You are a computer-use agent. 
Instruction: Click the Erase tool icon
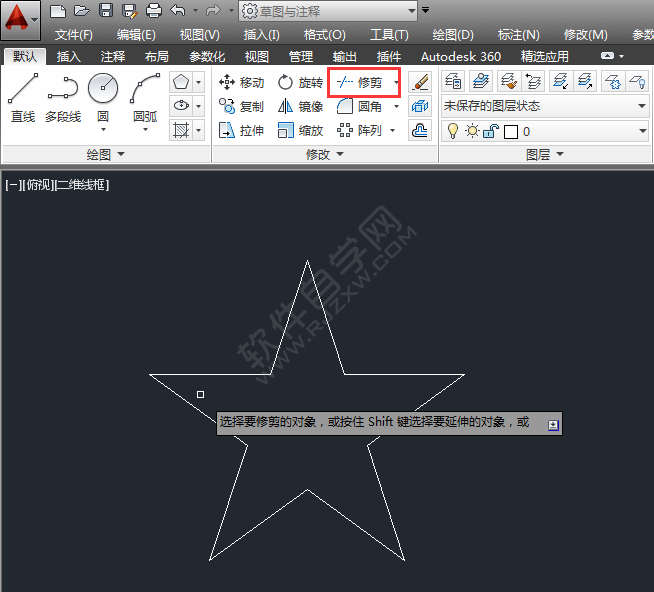420,82
